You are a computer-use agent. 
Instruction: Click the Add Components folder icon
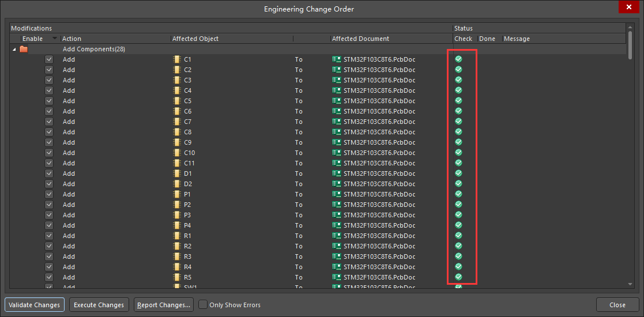(24, 49)
